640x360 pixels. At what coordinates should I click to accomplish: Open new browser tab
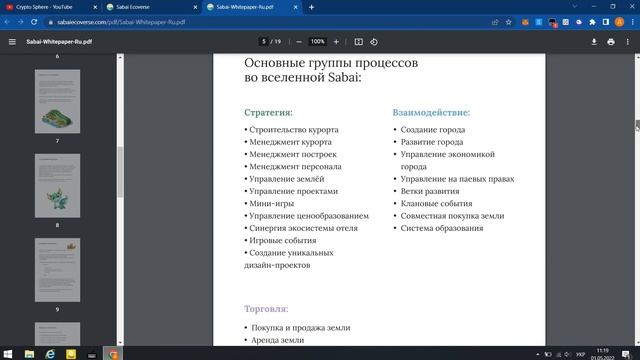(311, 7)
